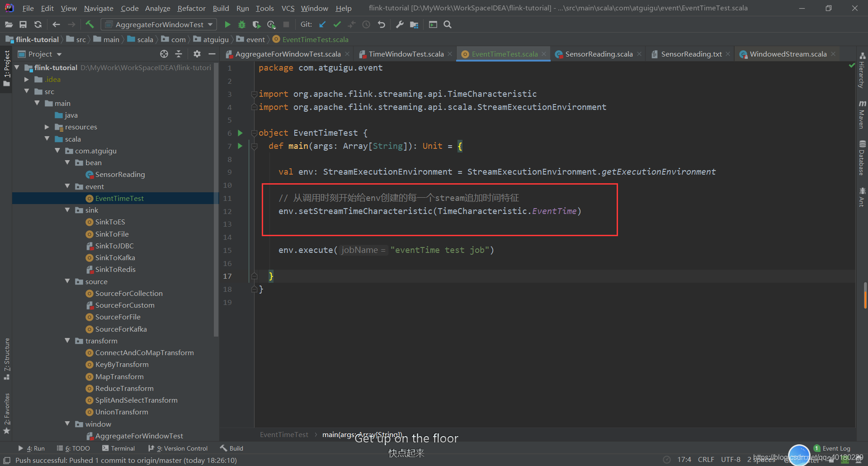Collapse the flink-tutorial root node
Screen dimensions: 868x466
coord(17,67)
